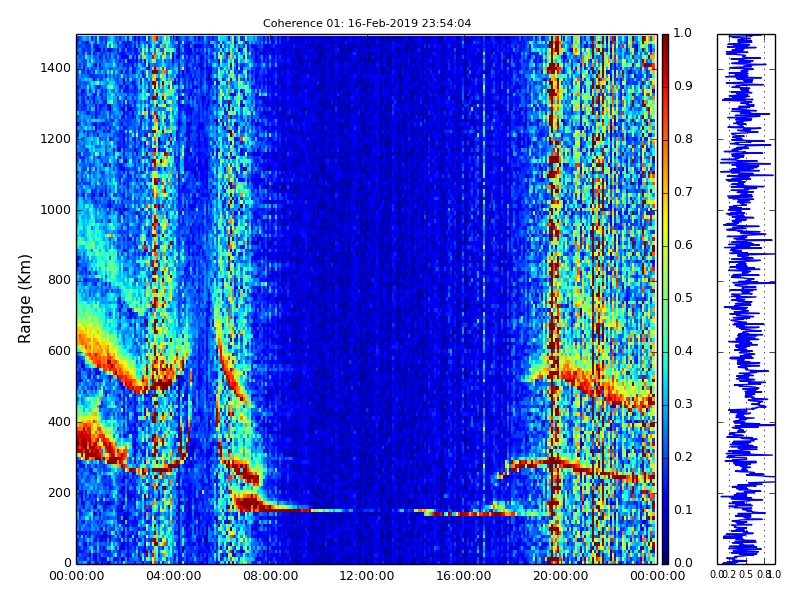Click the colorbar tick label '0.7'
800x600 pixels.
click(683, 192)
